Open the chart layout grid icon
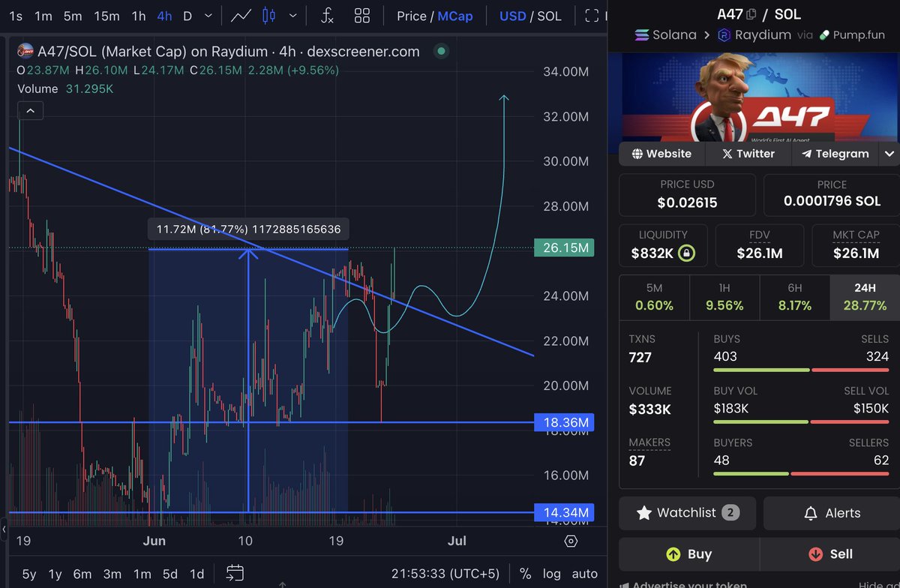The height and width of the screenshot is (588, 900). tap(362, 16)
